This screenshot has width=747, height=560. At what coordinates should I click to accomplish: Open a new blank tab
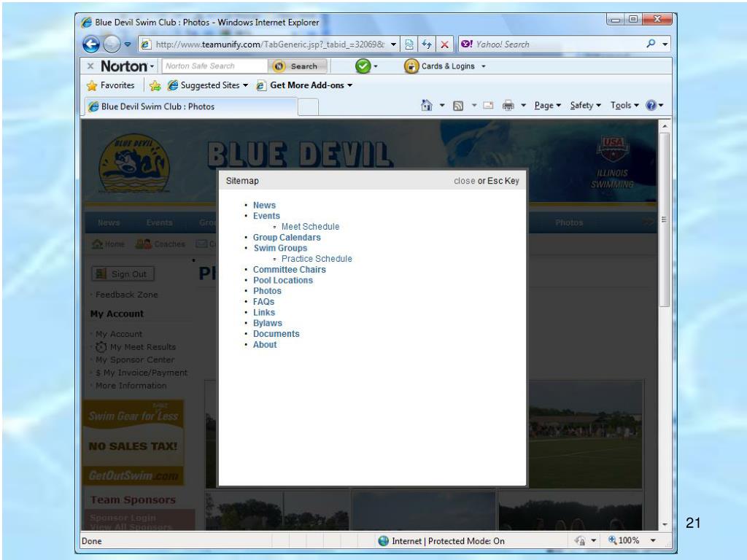[x=309, y=107]
